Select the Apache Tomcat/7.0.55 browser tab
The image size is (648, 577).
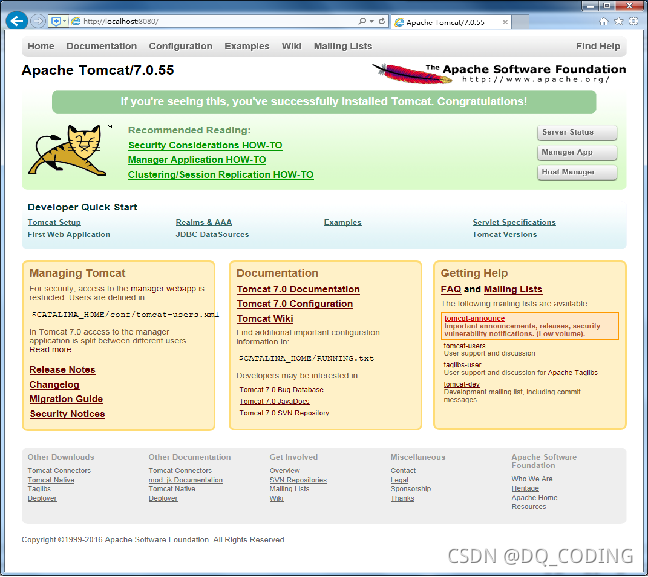click(x=450, y=22)
